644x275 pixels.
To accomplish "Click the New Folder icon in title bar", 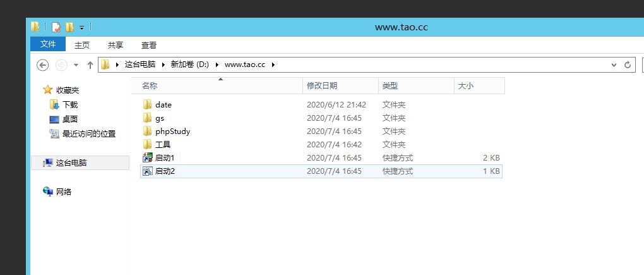I will point(69,27).
